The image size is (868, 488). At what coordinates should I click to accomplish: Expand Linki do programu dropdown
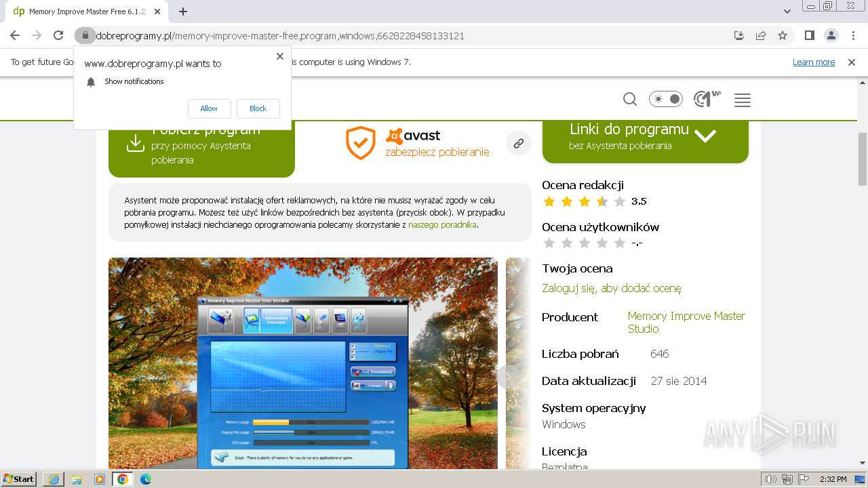(x=645, y=142)
